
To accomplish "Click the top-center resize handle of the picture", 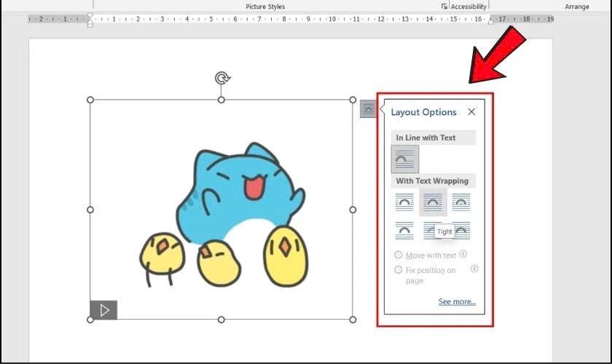I will tap(221, 100).
